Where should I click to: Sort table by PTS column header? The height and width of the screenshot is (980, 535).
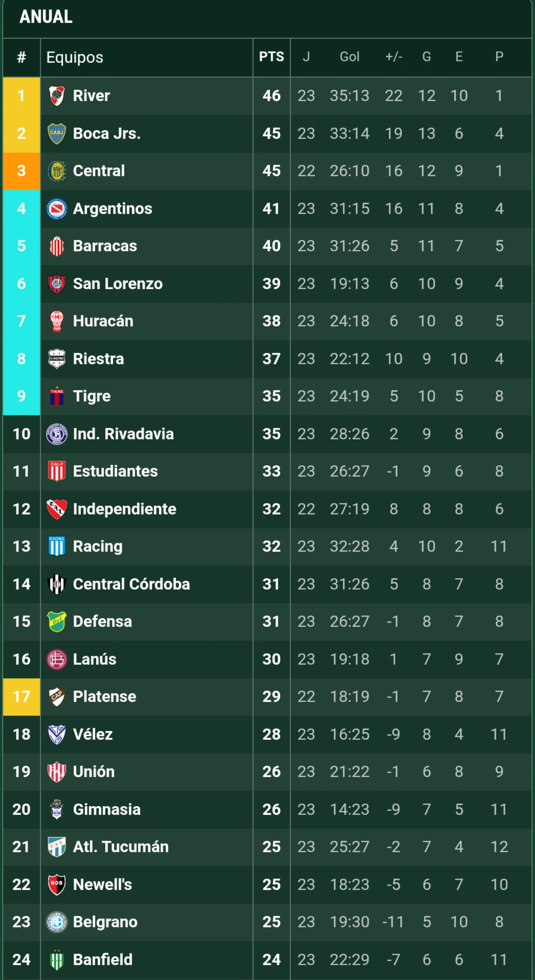pos(271,57)
